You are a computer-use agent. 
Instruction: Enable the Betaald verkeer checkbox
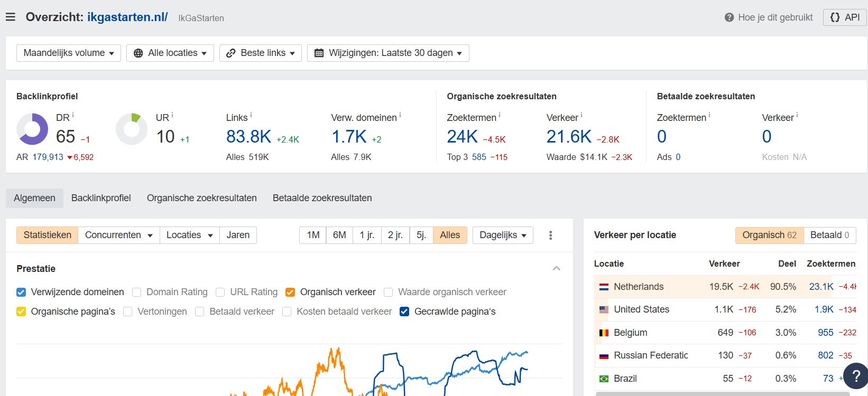tap(199, 312)
